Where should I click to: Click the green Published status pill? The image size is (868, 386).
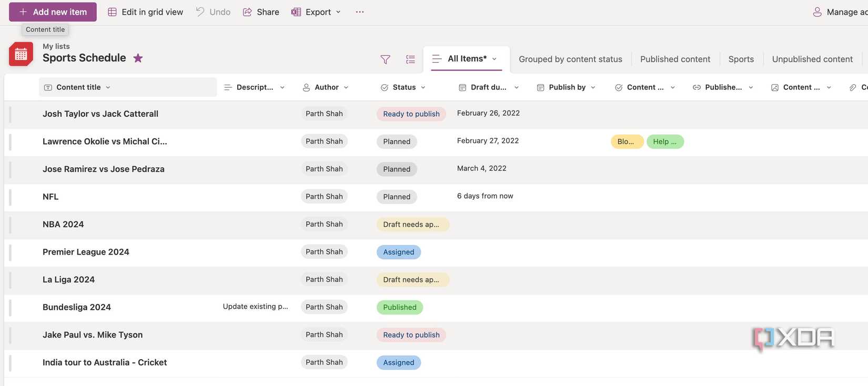(x=399, y=307)
